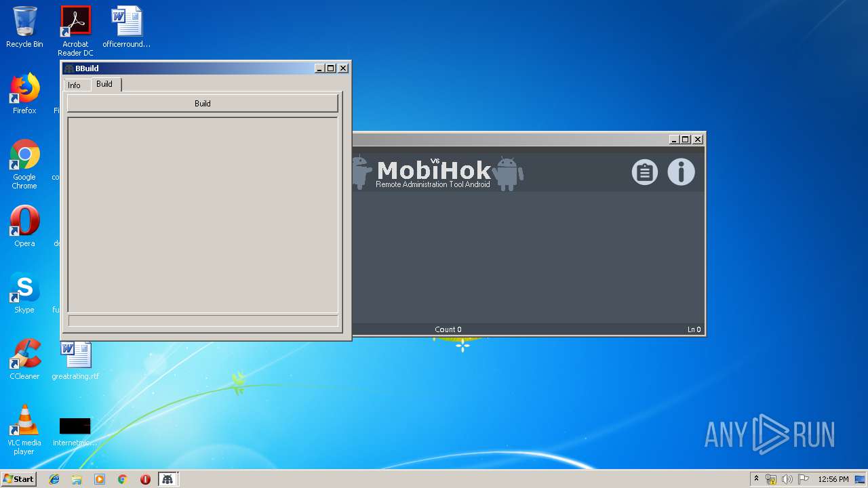Open the Start menu
This screenshot has width=868, height=488.
19,479
